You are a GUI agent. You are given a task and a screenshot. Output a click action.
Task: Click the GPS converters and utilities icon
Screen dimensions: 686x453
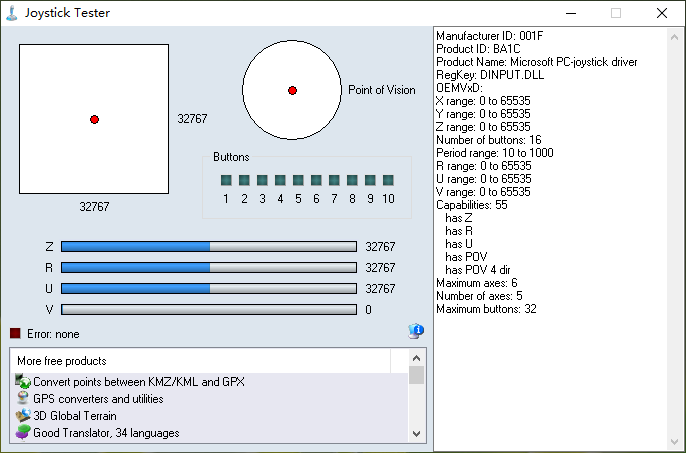point(23,399)
